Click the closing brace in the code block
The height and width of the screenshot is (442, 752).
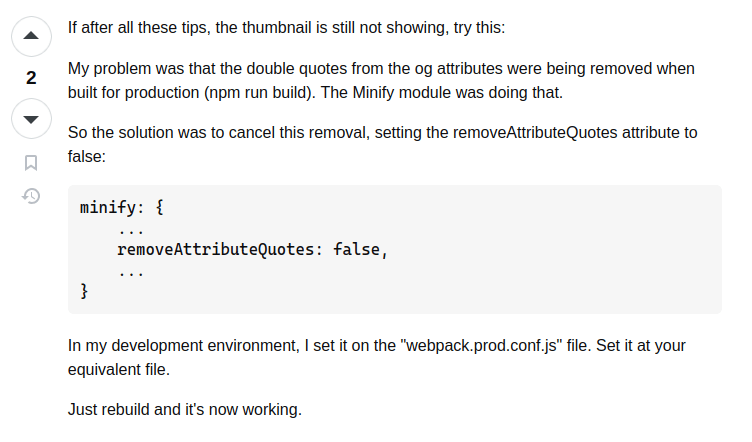(x=84, y=292)
